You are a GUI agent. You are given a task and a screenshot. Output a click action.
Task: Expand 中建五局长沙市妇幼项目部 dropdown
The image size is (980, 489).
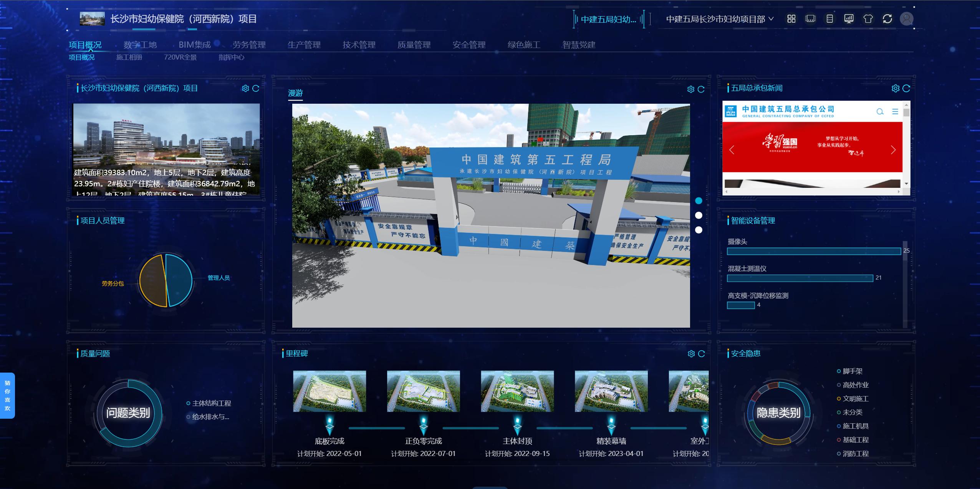(720, 19)
